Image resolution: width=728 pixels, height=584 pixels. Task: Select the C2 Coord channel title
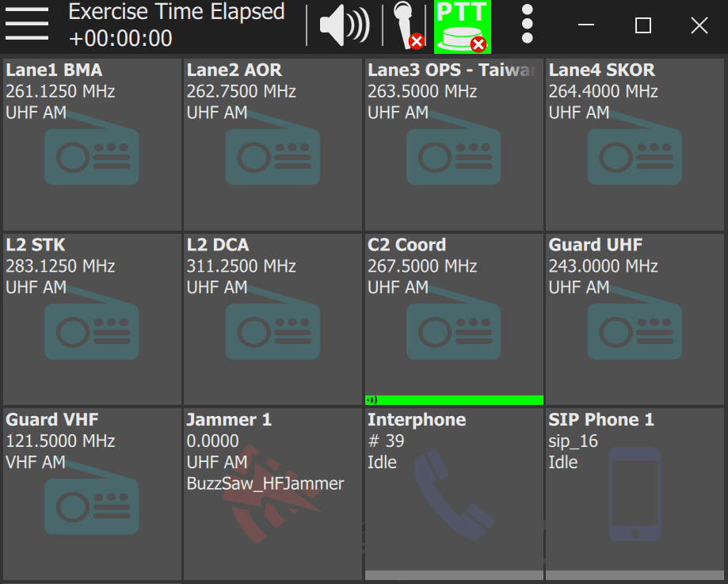coord(406,245)
